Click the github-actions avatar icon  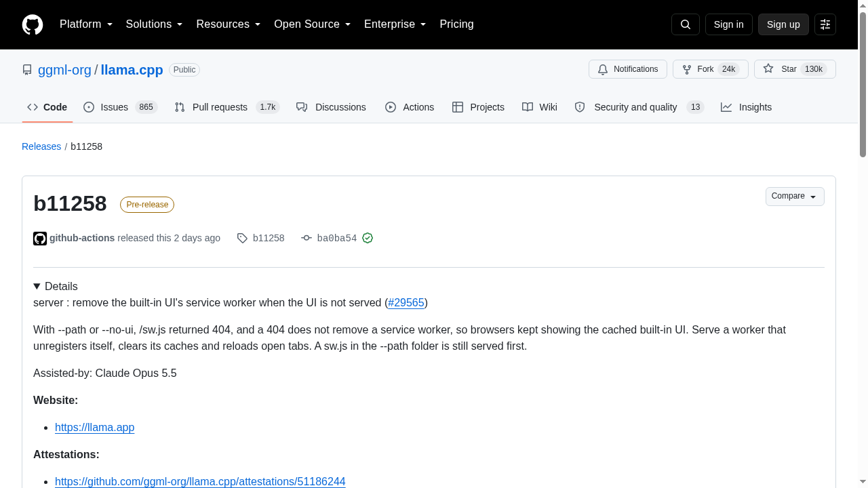coord(40,238)
